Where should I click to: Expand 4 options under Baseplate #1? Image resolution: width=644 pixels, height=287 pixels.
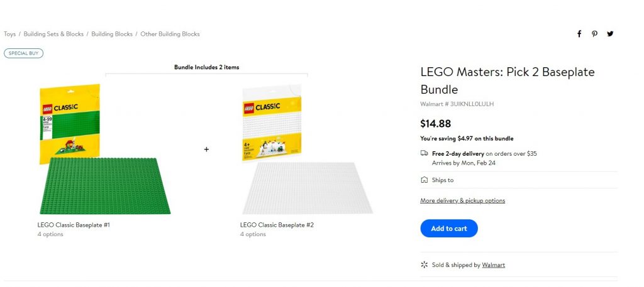[x=50, y=234]
